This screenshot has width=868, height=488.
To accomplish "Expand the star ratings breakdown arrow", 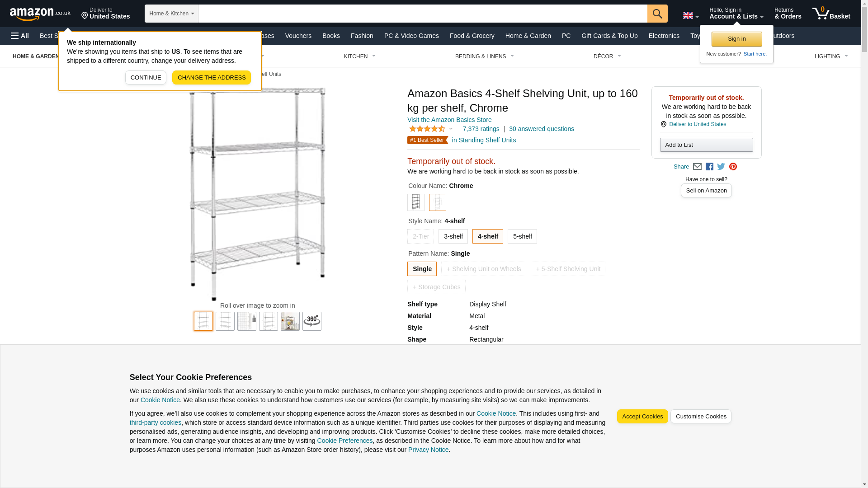I will [x=451, y=129].
